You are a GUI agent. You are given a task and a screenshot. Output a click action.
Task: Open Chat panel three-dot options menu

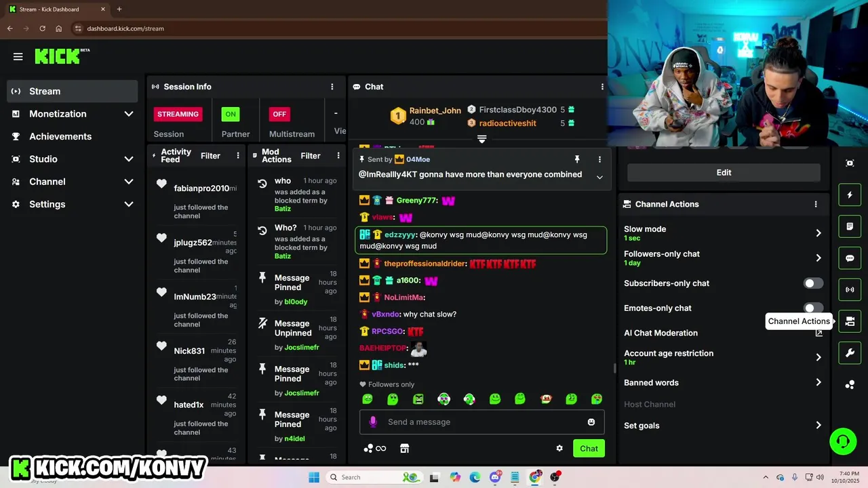[x=602, y=87]
